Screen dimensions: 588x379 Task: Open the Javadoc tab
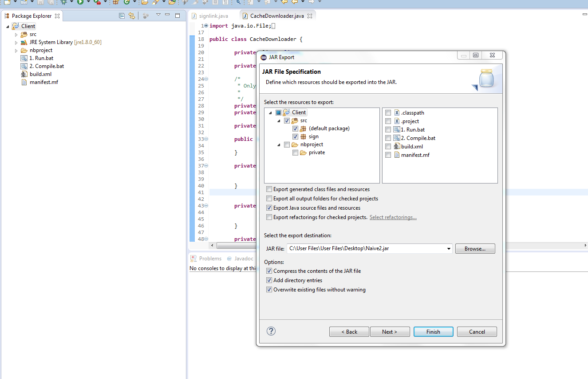point(240,259)
